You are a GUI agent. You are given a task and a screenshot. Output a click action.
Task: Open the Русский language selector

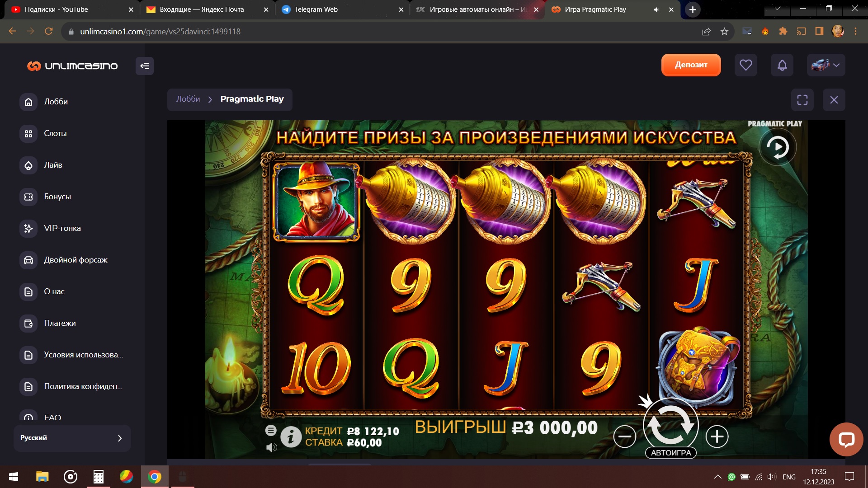(x=72, y=438)
